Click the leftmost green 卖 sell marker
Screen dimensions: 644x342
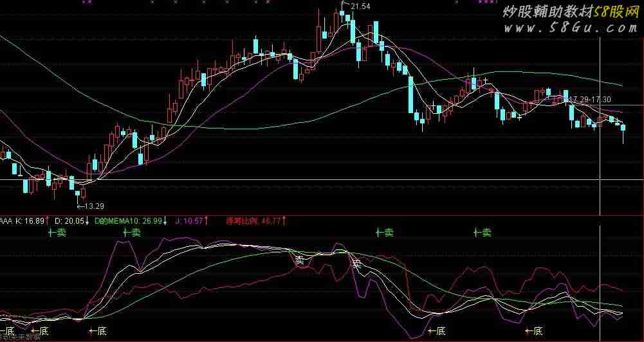click(x=59, y=233)
